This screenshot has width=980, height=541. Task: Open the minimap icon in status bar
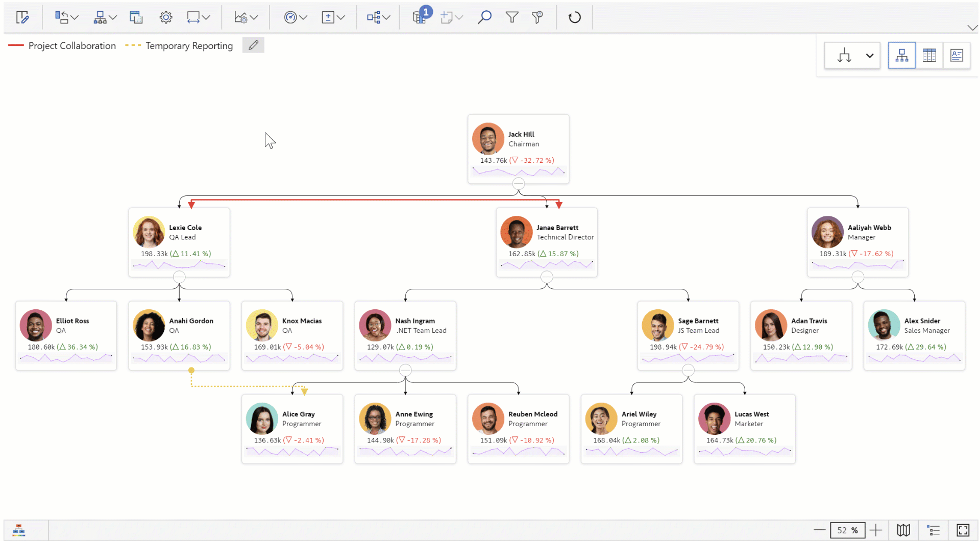[903, 530]
